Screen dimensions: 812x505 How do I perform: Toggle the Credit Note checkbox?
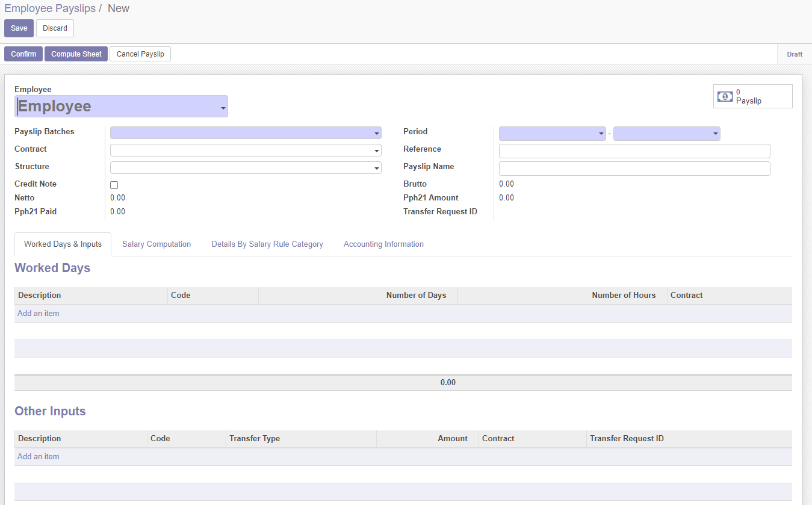point(114,185)
